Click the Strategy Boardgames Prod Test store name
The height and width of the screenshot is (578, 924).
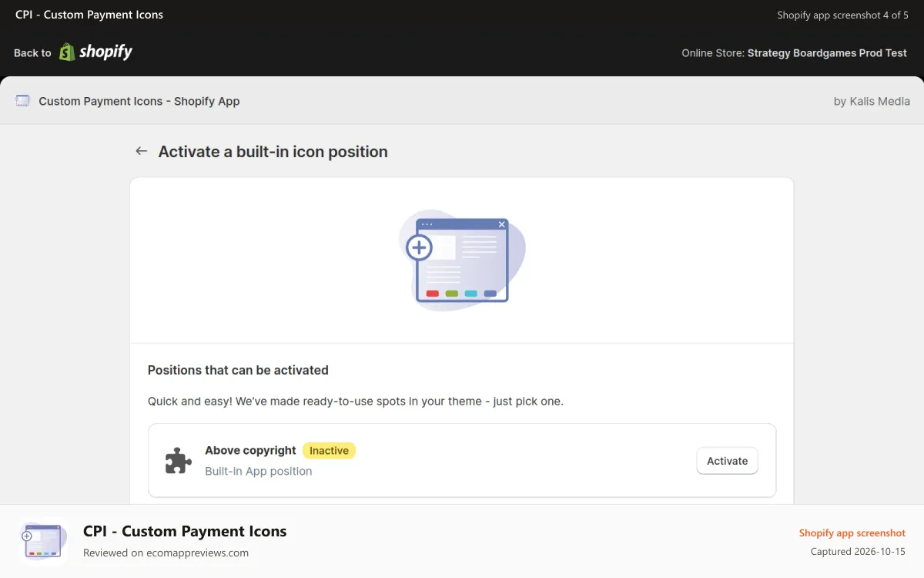click(x=827, y=53)
